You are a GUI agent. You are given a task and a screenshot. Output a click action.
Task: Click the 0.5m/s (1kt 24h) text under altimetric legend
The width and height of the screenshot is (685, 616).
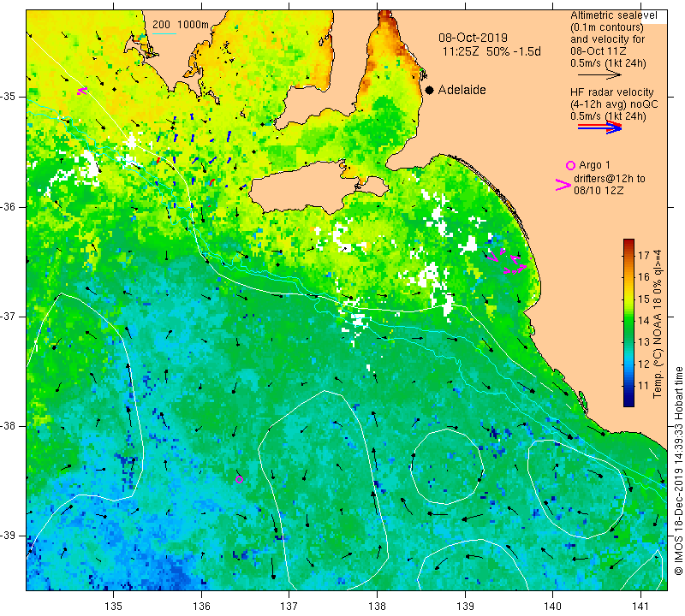pyautogui.click(x=608, y=63)
